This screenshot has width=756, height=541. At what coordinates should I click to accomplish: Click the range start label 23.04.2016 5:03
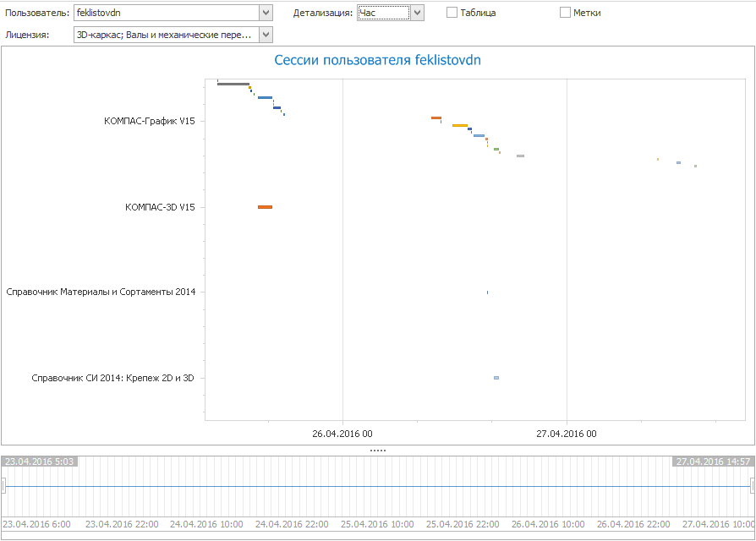point(40,462)
